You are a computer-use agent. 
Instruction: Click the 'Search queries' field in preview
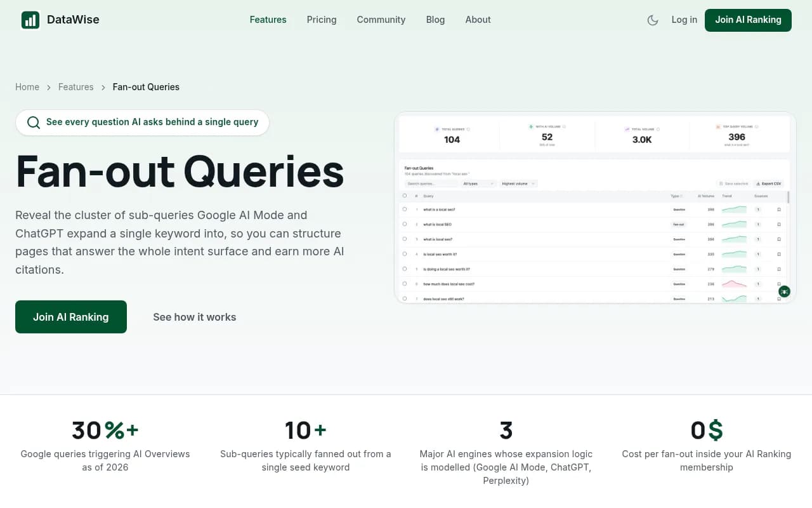coord(431,184)
